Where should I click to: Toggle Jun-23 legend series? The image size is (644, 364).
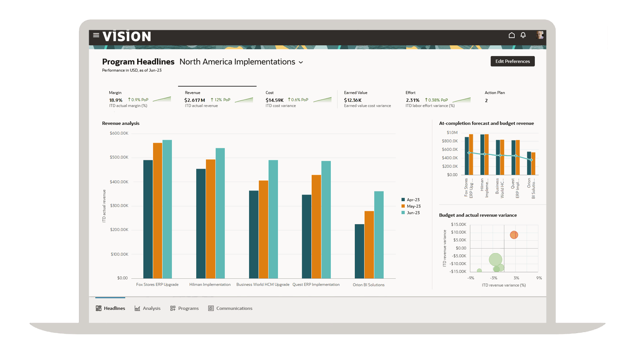click(413, 213)
